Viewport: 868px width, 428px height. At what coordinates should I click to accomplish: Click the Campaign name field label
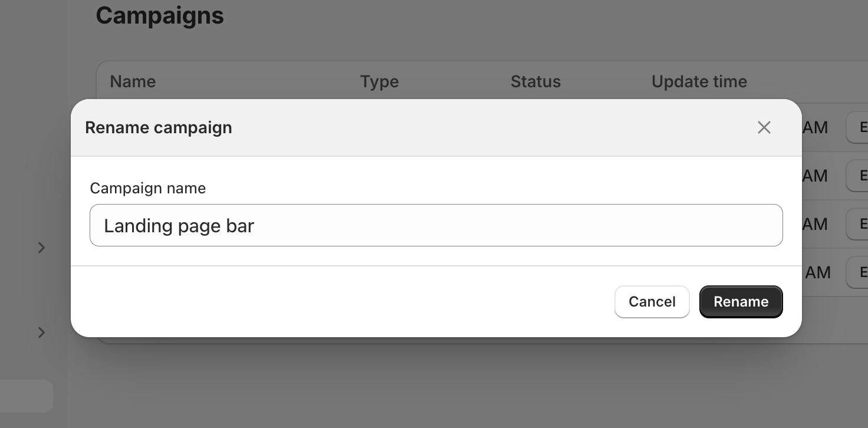click(148, 189)
